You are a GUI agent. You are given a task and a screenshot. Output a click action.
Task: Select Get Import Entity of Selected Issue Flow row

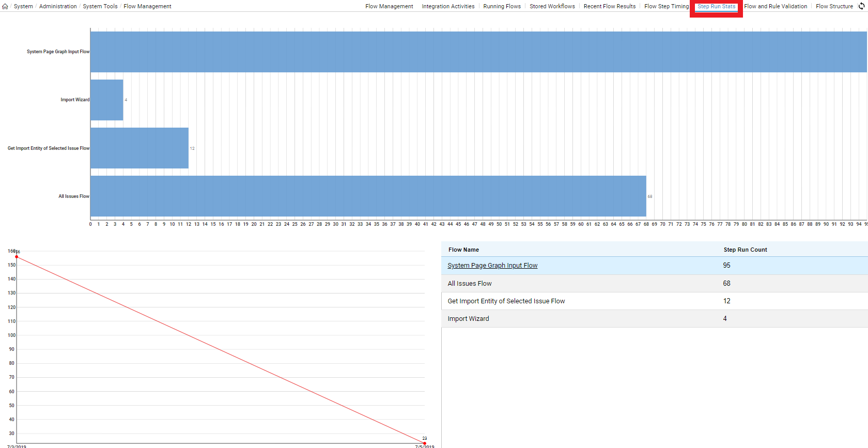655,301
